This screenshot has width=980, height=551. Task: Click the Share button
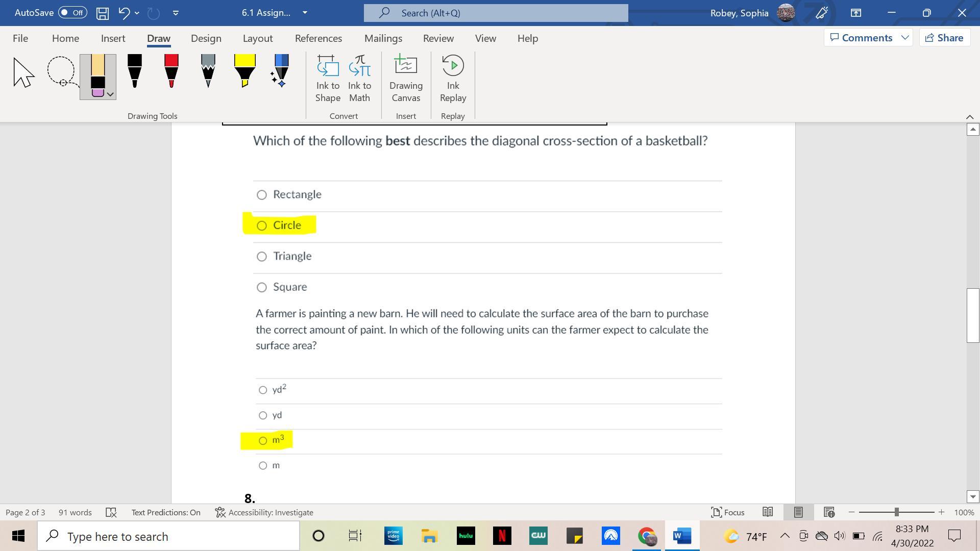pos(944,38)
